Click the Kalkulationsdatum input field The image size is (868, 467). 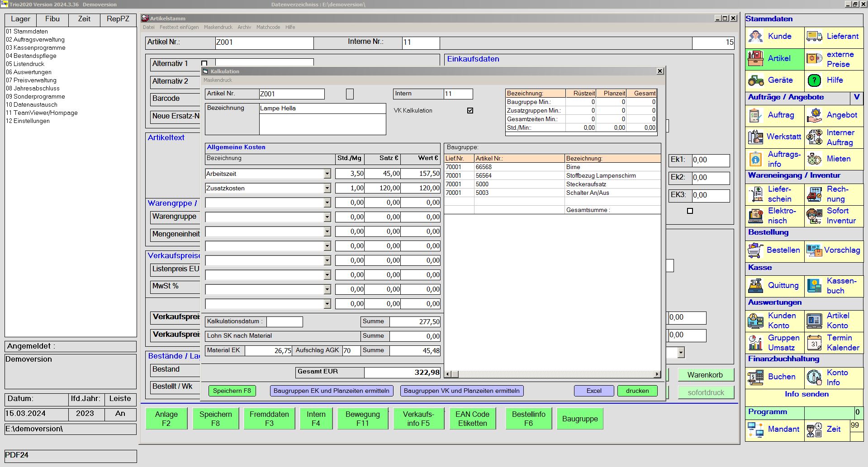[285, 321]
